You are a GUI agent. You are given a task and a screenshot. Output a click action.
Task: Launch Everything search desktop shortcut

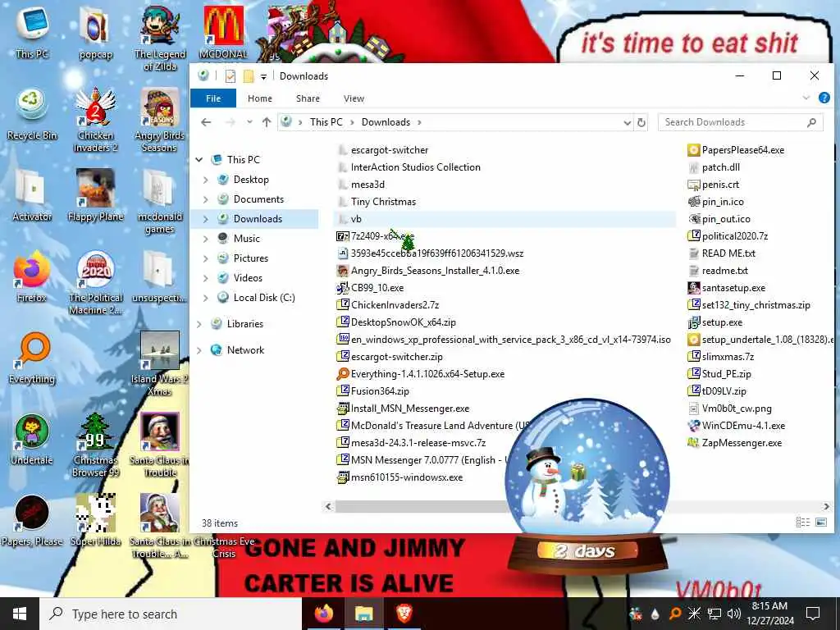[32, 358]
